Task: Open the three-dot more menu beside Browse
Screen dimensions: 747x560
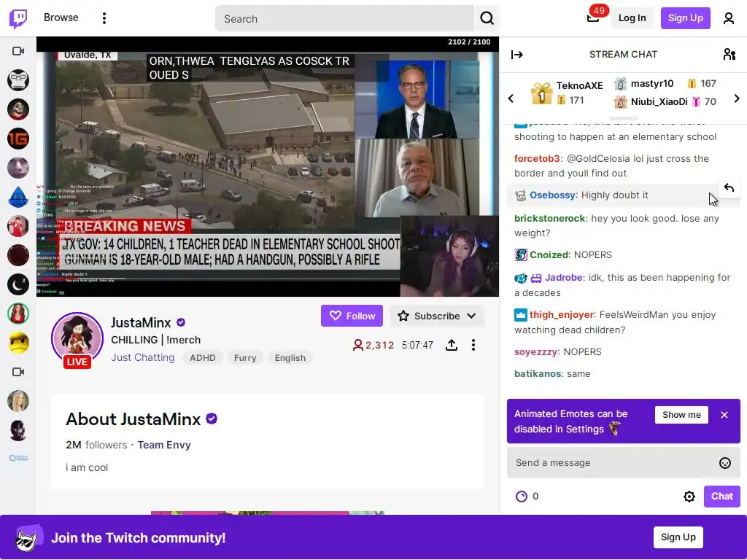Action: coord(104,18)
